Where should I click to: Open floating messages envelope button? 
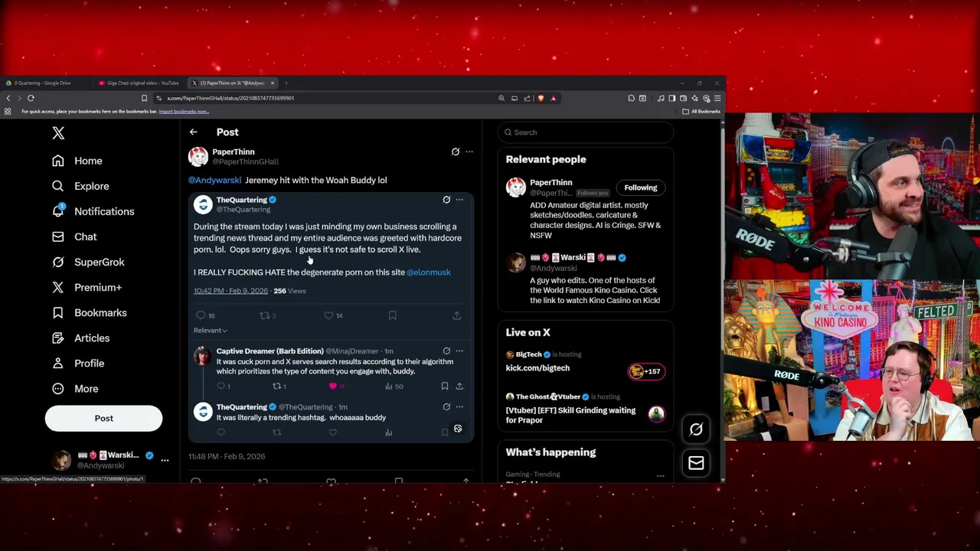(696, 463)
